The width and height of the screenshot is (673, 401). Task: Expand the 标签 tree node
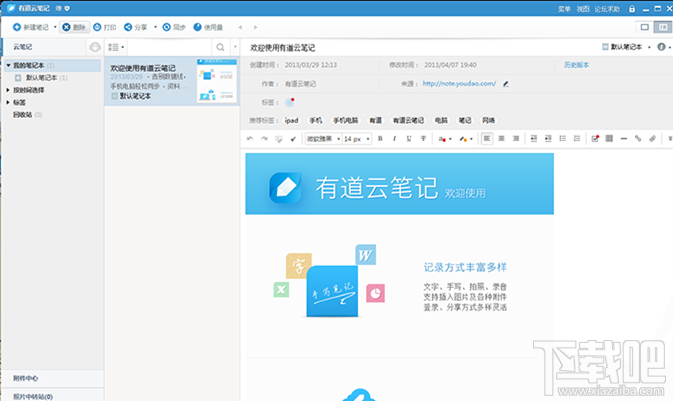[x=8, y=102]
